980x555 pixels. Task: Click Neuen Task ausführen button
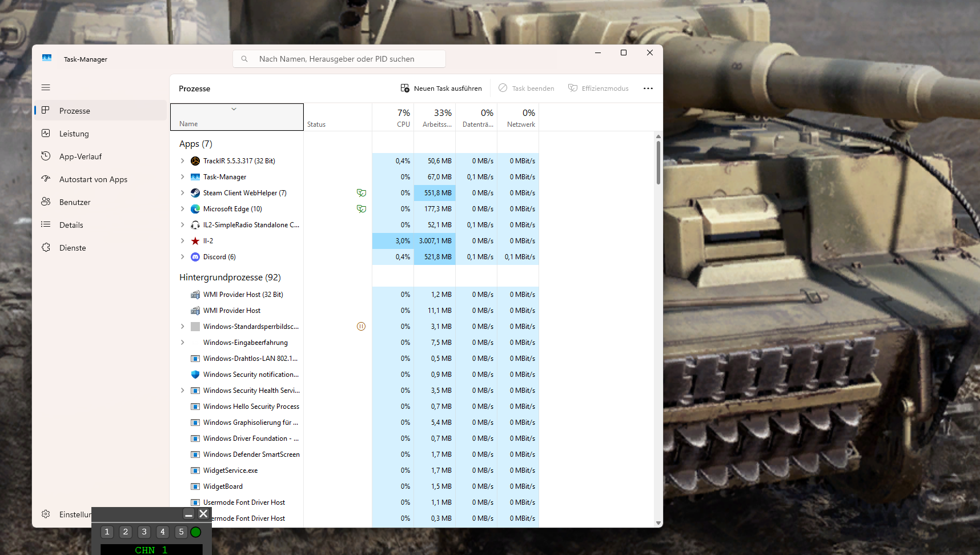click(x=441, y=89)
